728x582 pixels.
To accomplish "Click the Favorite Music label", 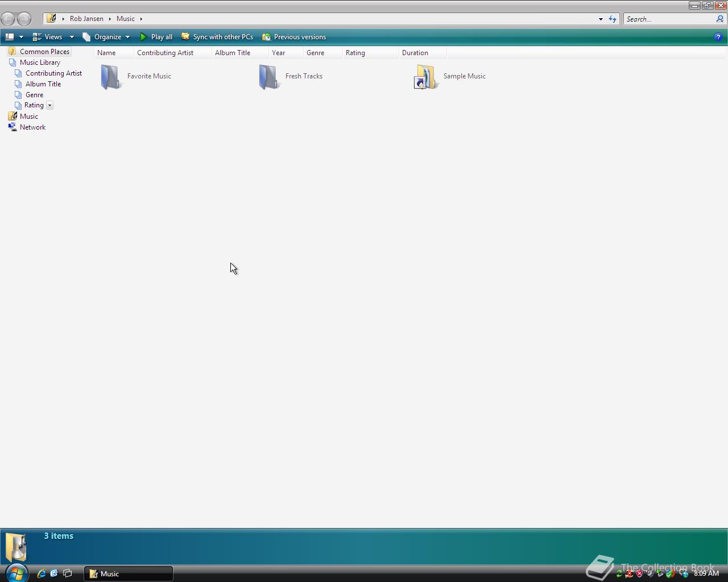I will coord(149,76).
